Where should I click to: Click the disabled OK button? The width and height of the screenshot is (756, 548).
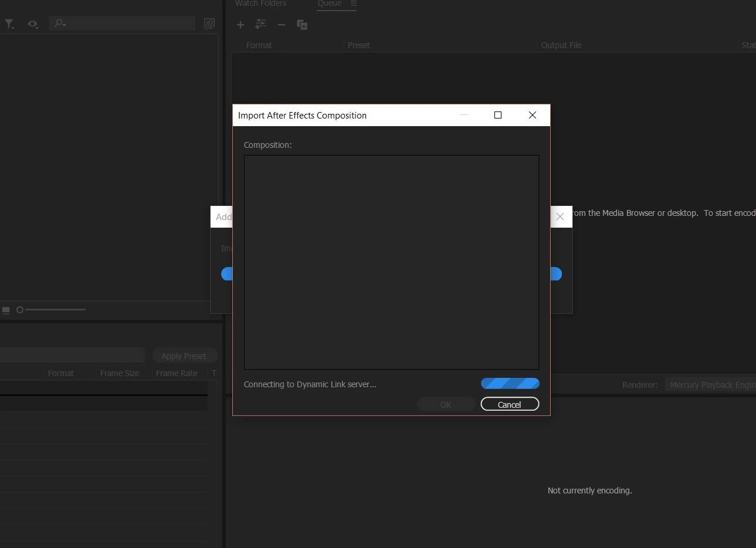[446, 404]
